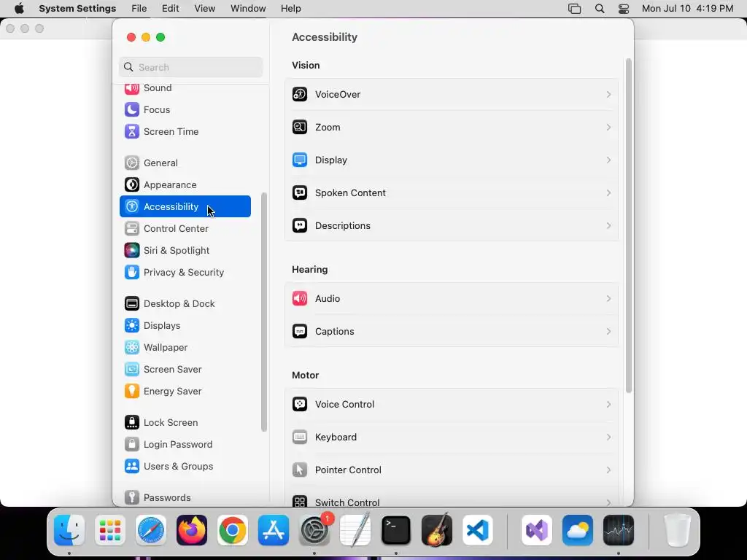Click the Search field in sidebar
The image size is (747, 560).
190,67
